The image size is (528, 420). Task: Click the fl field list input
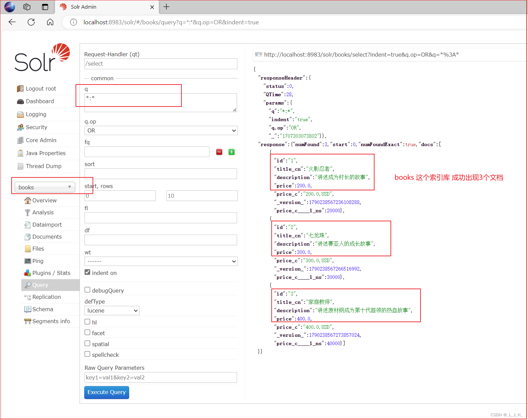pyautogui.click(x=161, y=218)
